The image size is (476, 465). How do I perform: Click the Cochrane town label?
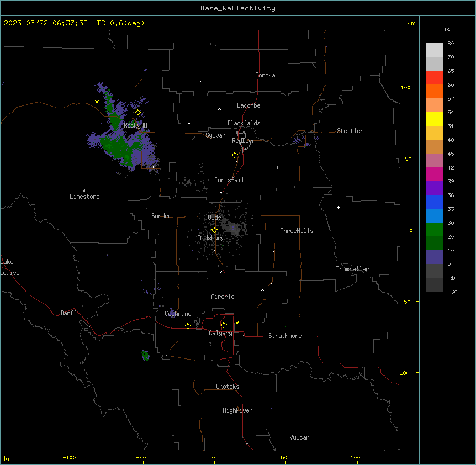click(x=178, y=314)
